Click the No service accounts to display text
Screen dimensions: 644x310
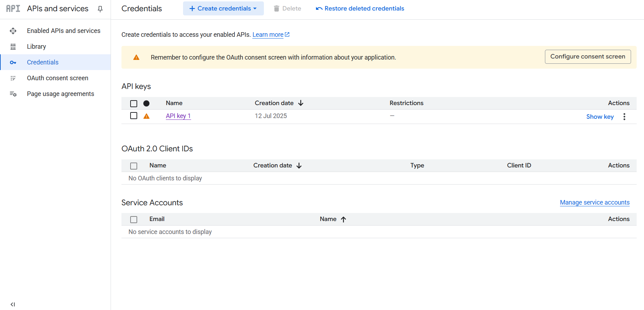click(x=170, y=232)
